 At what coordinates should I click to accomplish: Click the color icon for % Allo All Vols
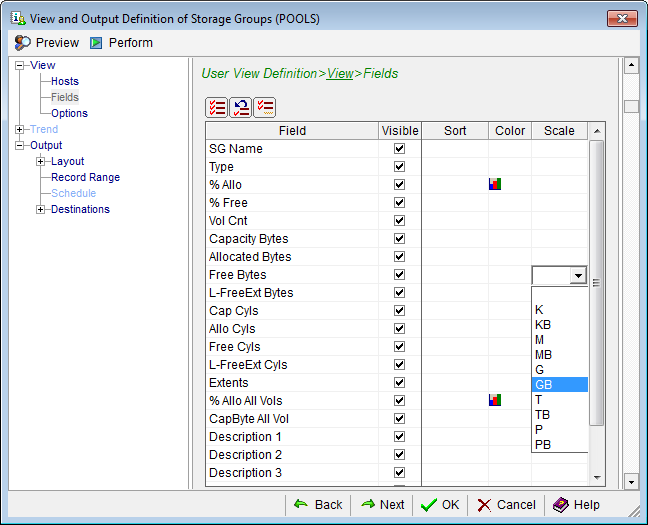494,400
